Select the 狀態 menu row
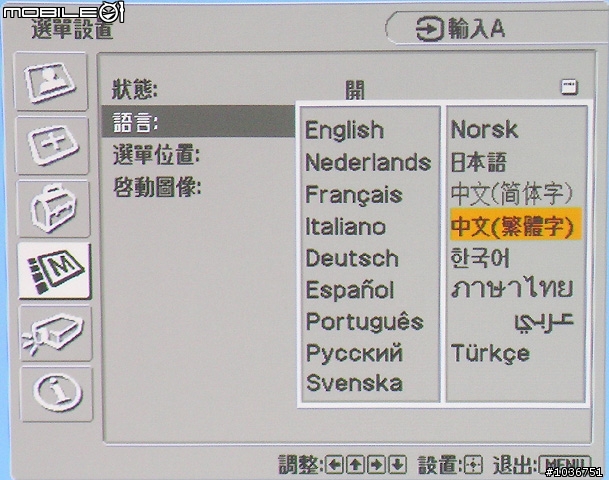The image size is (609, 480). 134,89
